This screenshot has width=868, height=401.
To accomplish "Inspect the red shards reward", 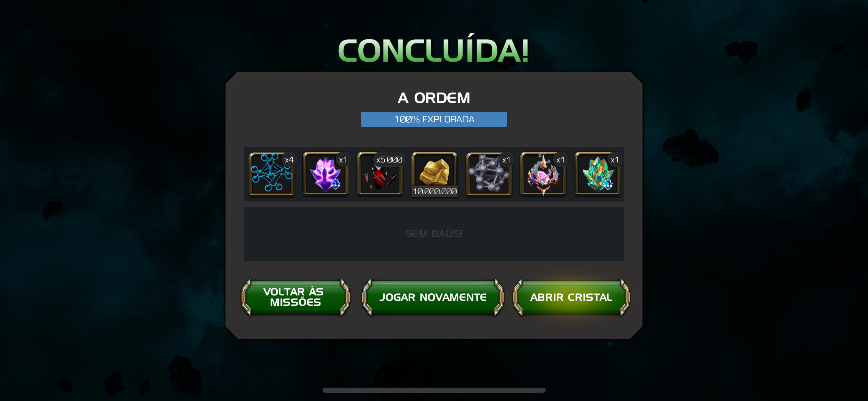I will [x=380, y=174].
